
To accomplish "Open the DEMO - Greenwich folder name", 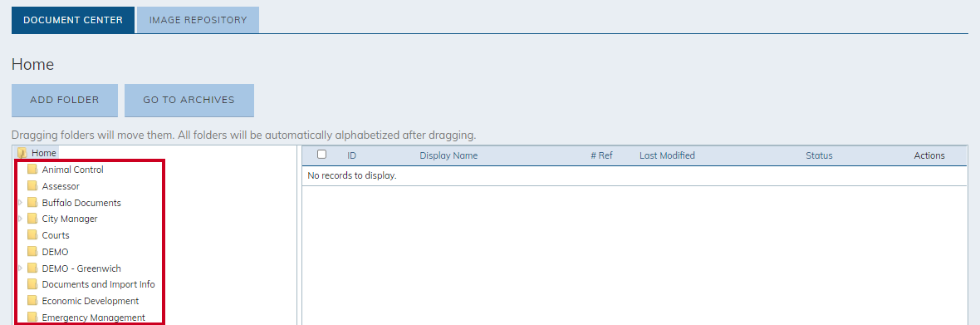I will coord(81,268).
